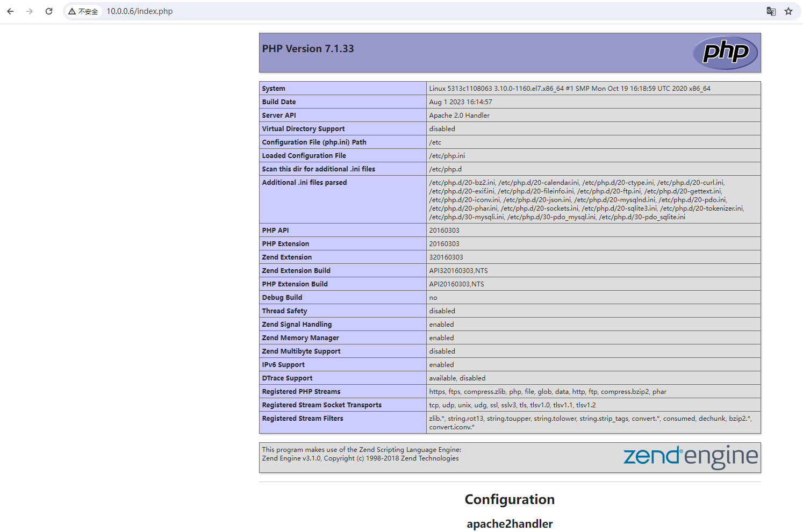Image resolution: width=803 pixels, height=532 pixels.
Task: Select the Configuration File (php.ini) Path label
Action: 314,142
